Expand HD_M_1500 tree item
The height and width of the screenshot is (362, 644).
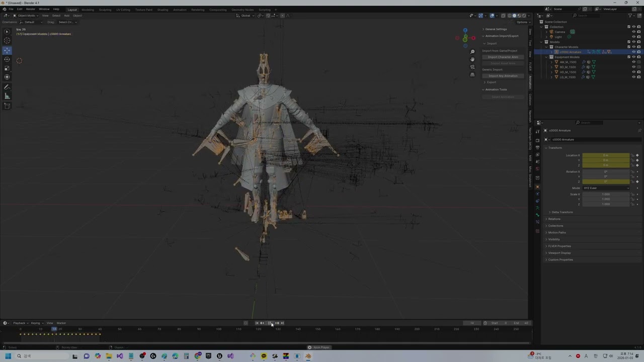(x=551, y=72)
